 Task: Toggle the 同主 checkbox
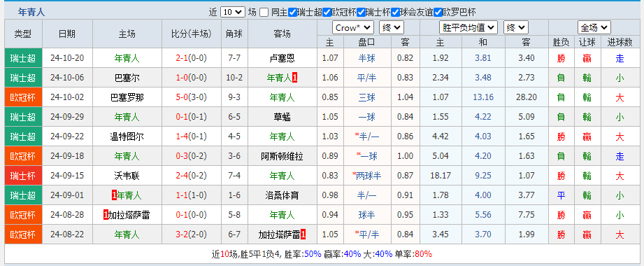(x=264, y=13)
